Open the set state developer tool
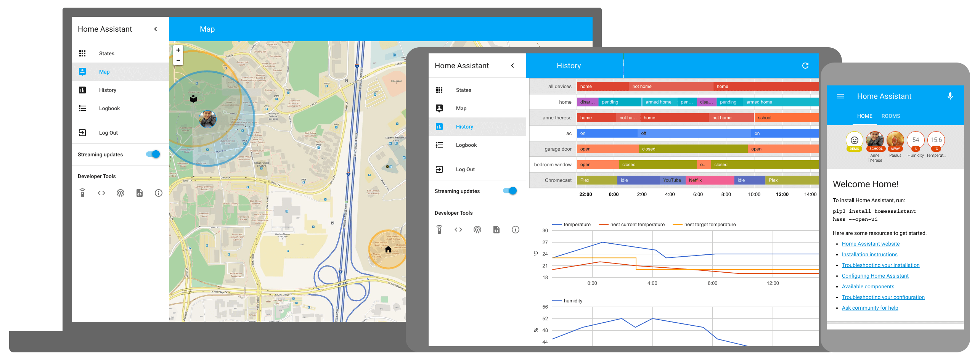Screen dimensions: 980x360 tap(101, 193)
